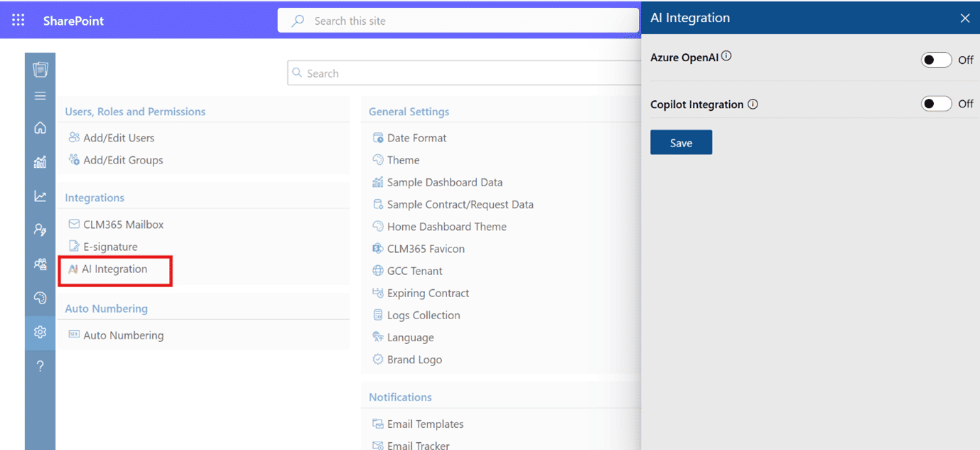The height and width of the screenshot is (450, 980).
Task: Open the E-signature integration
Action: [110, 247]
